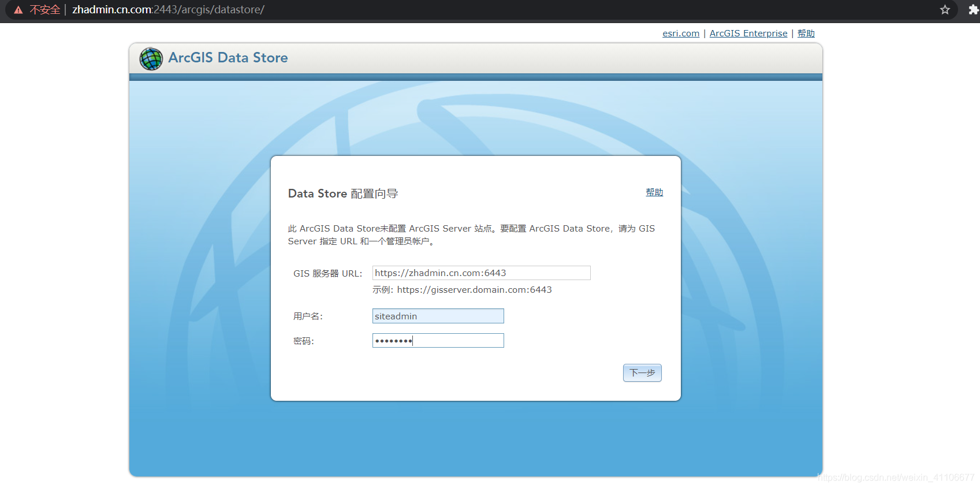
Task: Open the 帮助 link in the top header
Action: (806, 33)
